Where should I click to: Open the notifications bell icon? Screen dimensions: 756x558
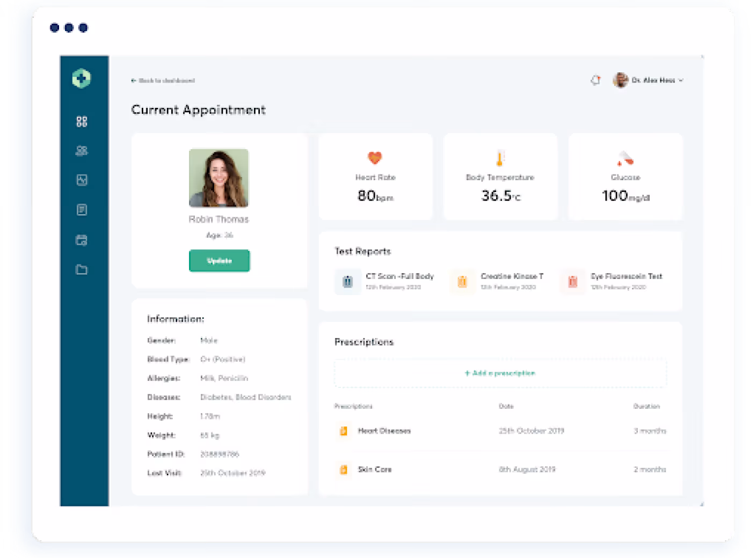tap(595, 80)
